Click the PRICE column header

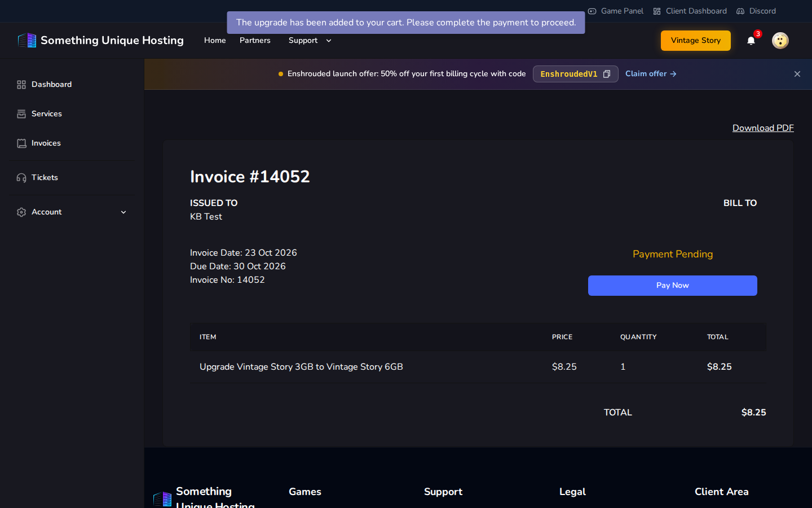coord(562,337)
